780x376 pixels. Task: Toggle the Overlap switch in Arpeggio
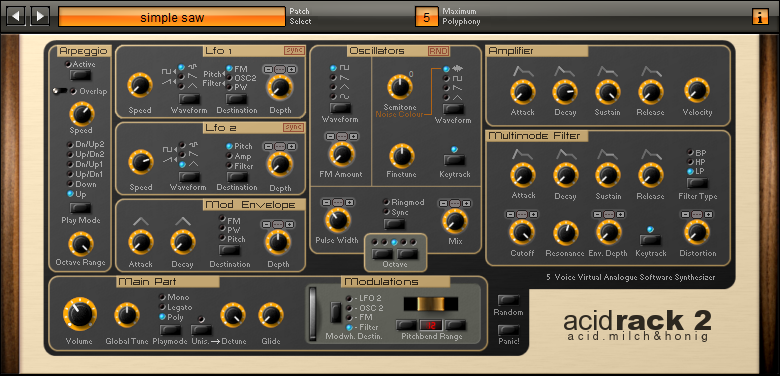click(61, 91)
